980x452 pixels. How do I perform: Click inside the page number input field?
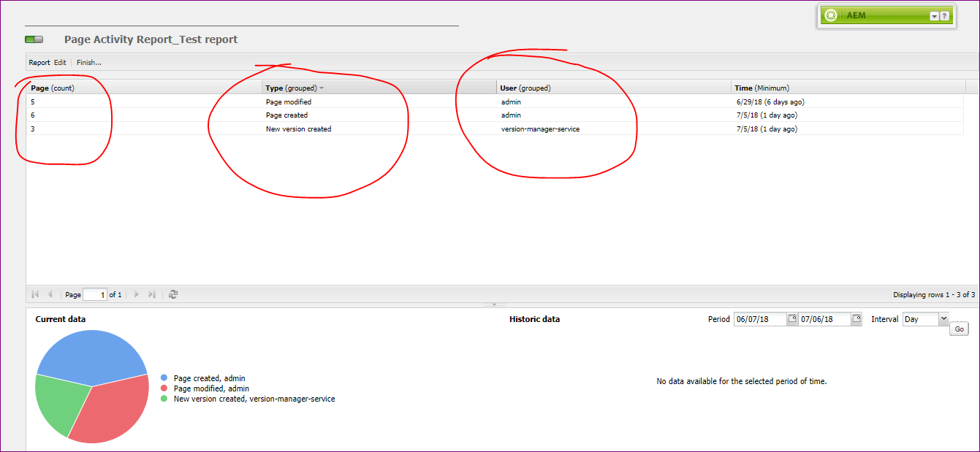tap(95, 294)
